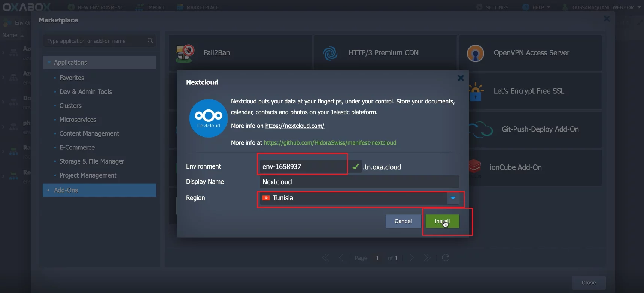644x293 pixels.
Task: Select Dev & Admin Tools category
Action: 85,92
